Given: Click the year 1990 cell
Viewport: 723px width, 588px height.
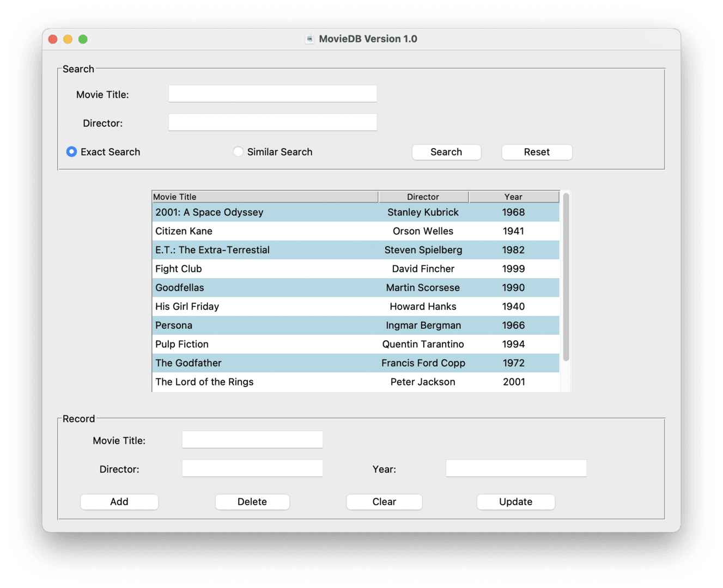Looking at the screenshot, I should point(514,287).
